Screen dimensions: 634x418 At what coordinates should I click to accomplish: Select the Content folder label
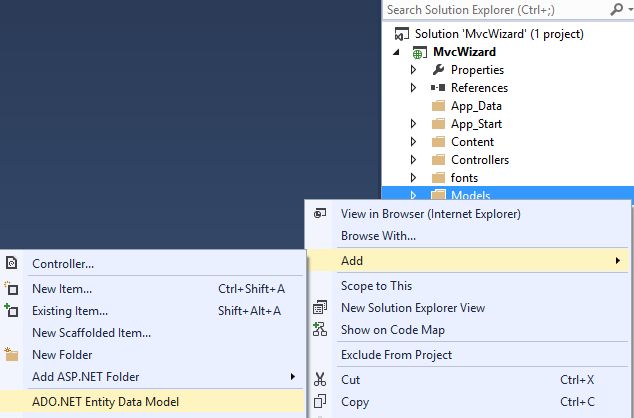[x=472, y=141]
